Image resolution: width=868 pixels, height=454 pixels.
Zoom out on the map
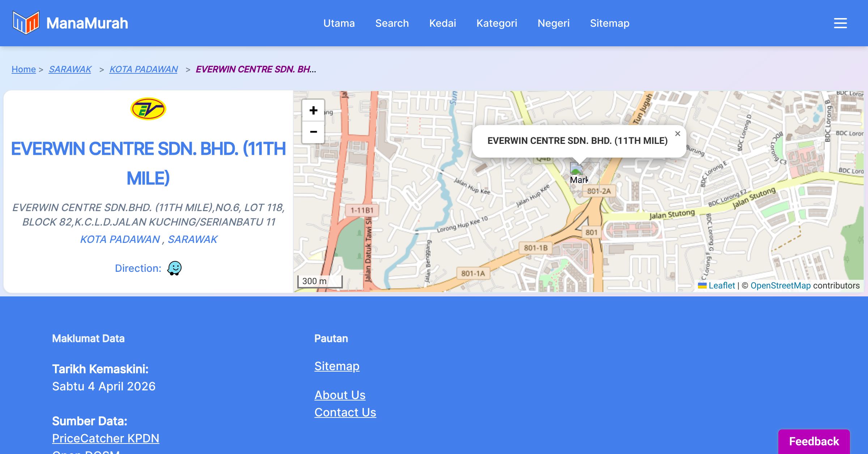click(313, 132)
